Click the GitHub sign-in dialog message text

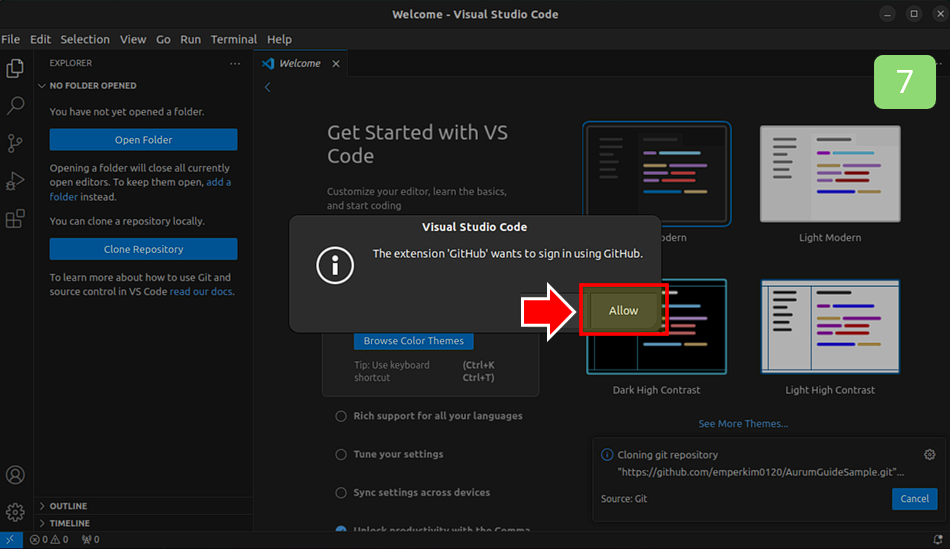pyautogui.click(x=508, y=253)
